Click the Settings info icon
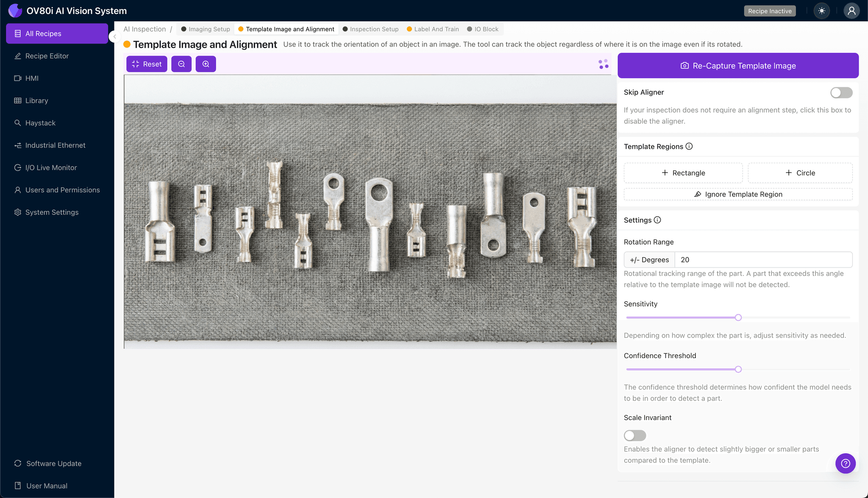 coord(657,220)
